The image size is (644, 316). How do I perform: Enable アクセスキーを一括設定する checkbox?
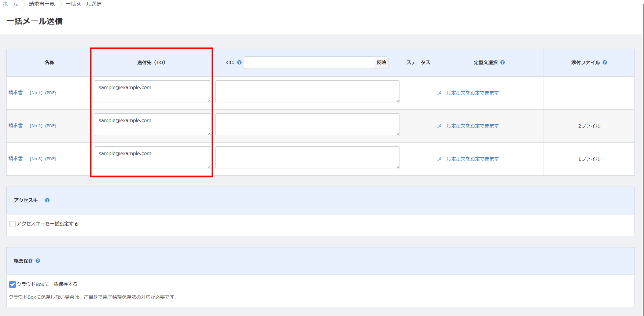[12, 224]
